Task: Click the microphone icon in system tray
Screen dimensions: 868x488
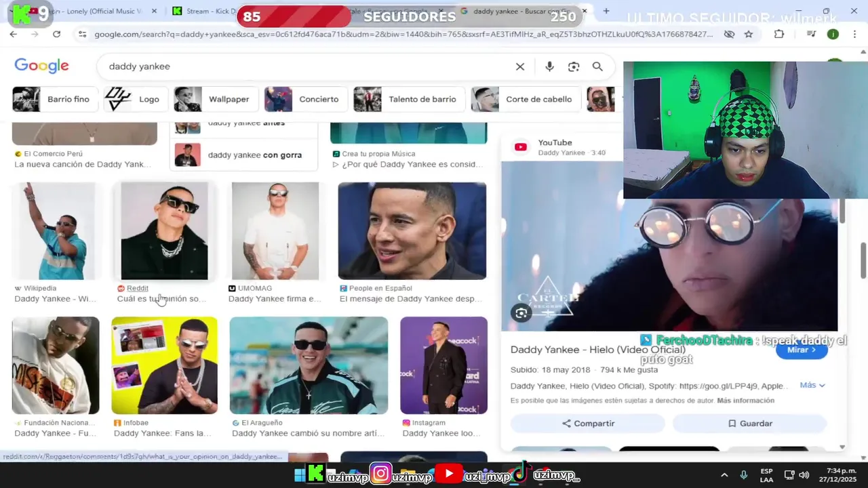Action: click(744, 475)
